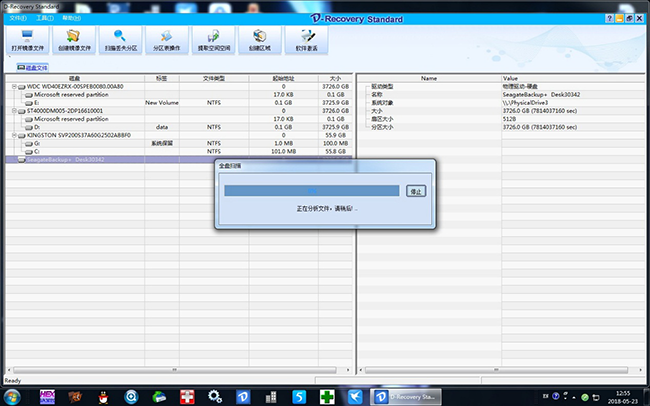Viewport: 650px width, 406px height.
Task: Click the left pane horizontal scrollbar
Action: click(x=175, y=370)
